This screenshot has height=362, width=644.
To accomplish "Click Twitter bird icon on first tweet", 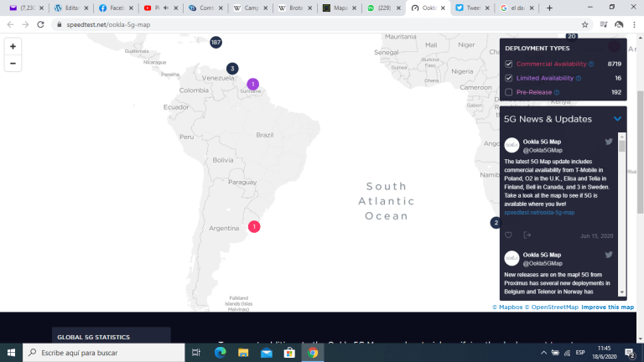I will click(609, 142).
